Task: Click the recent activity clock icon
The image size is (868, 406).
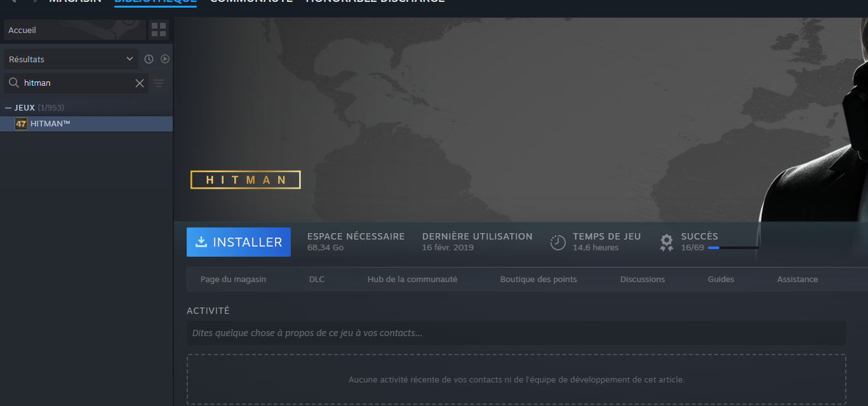Action: (x=149, y=59)
